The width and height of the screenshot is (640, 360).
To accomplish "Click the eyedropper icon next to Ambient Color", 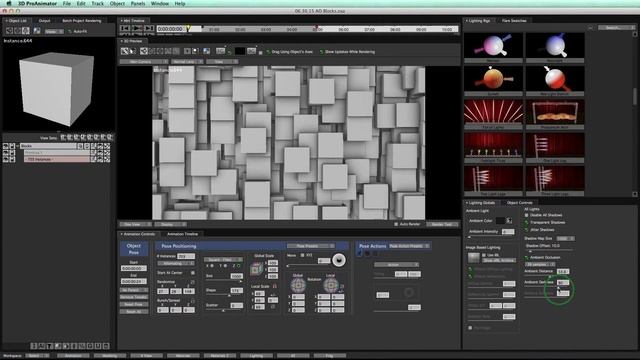I will click(509, 220).
